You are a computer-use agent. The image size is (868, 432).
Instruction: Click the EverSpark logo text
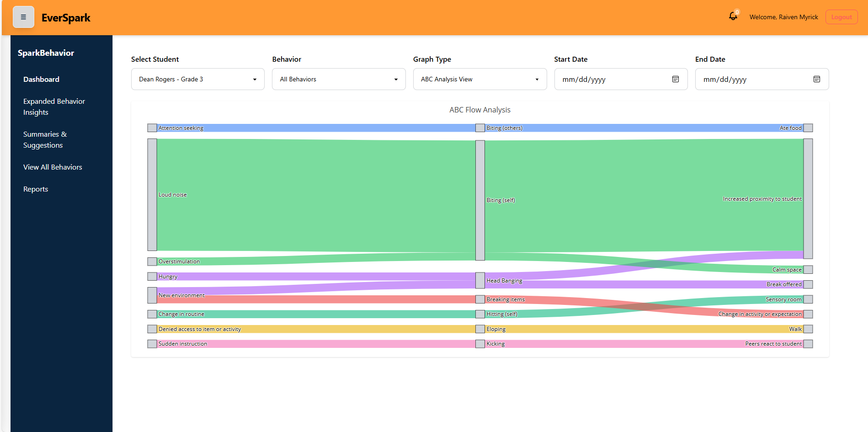coord(66,18)
